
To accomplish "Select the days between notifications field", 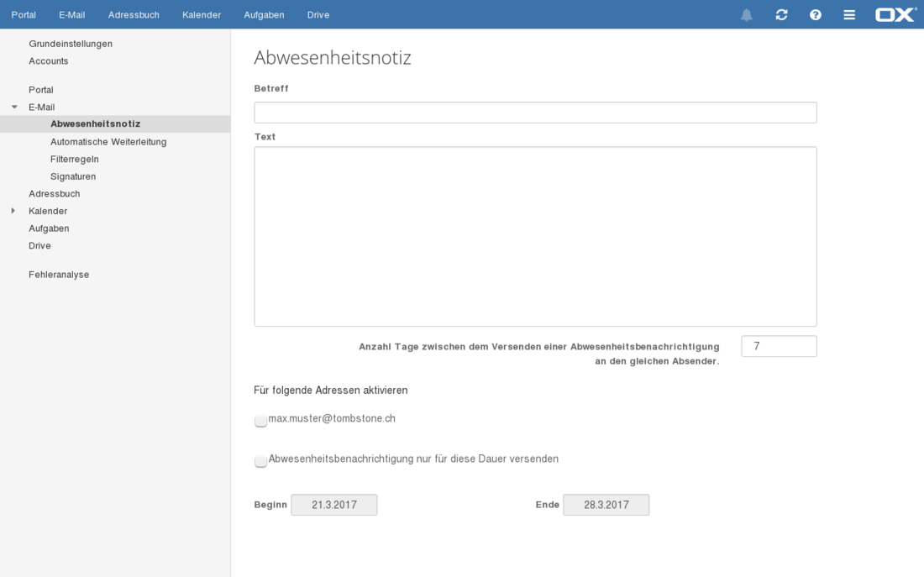I will pos(779,346).
